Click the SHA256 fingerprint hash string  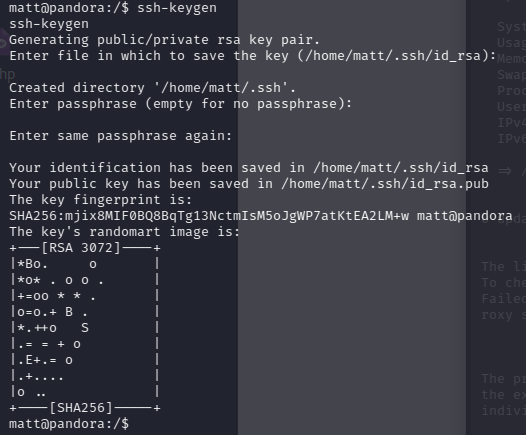[x=209, y=216]
